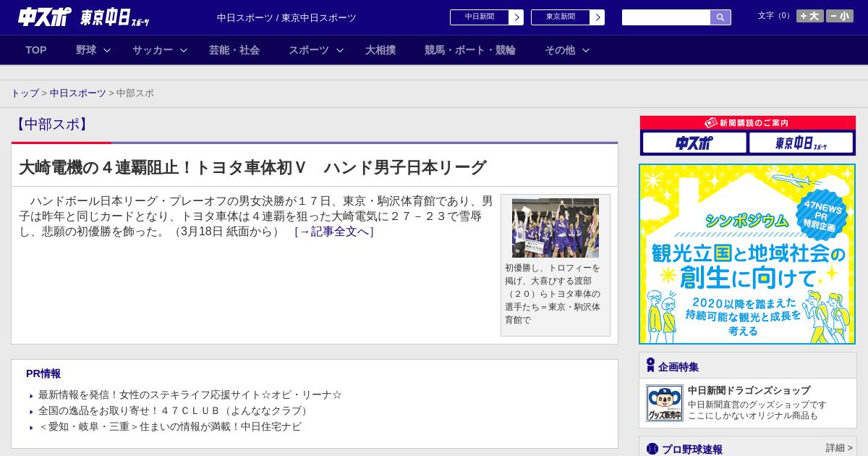Select the 芸能・社会 menu item

(234, 50)
